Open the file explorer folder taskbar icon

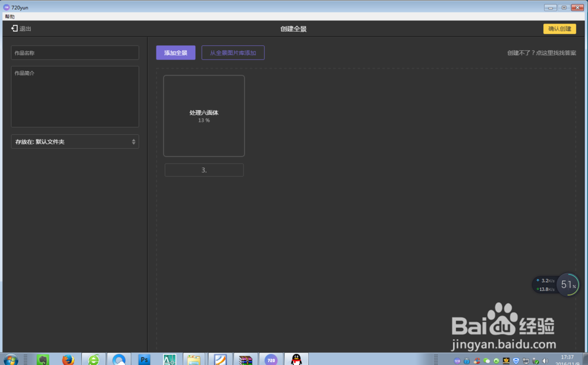pyautogui.click(x=194, y=360)
